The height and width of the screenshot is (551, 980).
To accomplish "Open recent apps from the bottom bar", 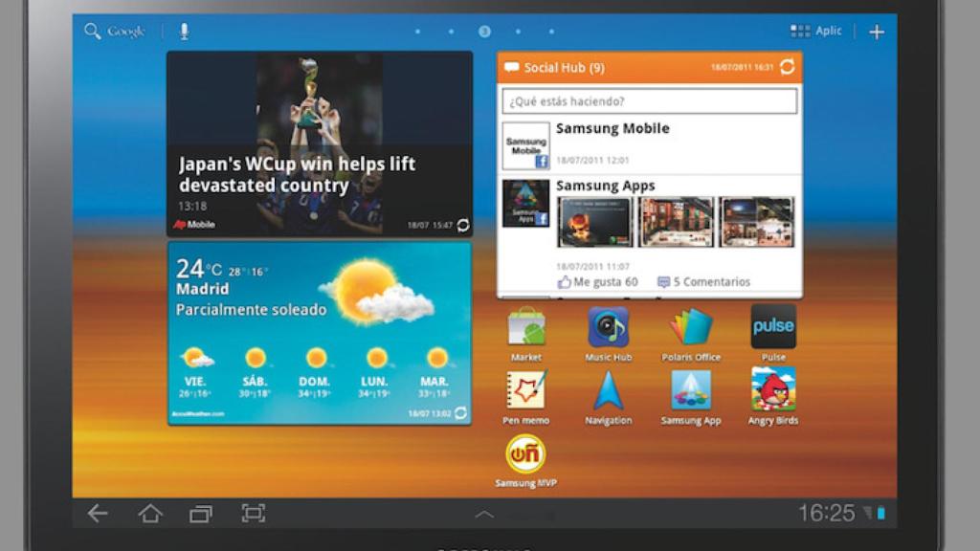I will coord(199,514).
